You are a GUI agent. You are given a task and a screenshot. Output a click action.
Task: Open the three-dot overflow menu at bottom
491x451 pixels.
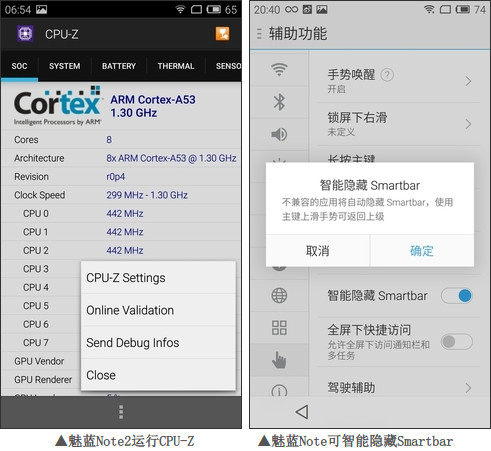[x=121, y=412]
